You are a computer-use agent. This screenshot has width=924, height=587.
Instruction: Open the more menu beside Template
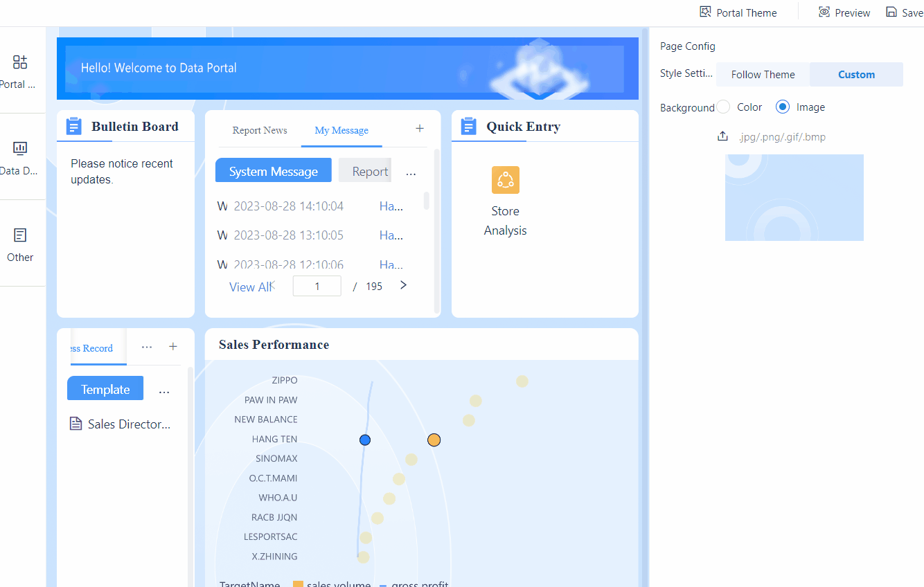[x=164, y=391]
